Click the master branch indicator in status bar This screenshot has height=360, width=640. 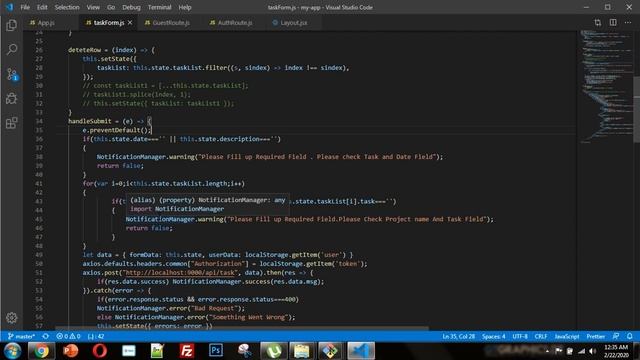21,336
